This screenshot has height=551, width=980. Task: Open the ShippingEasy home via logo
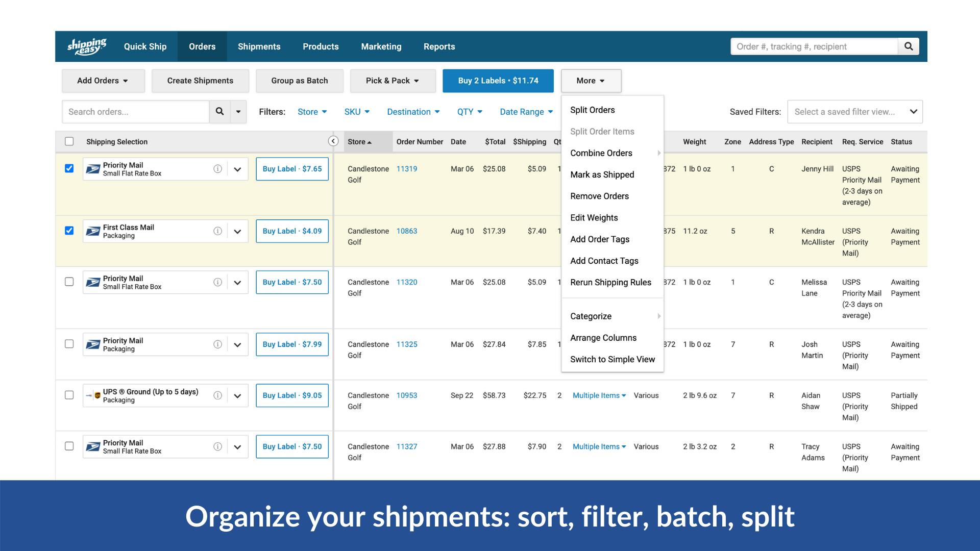point(87,46)
